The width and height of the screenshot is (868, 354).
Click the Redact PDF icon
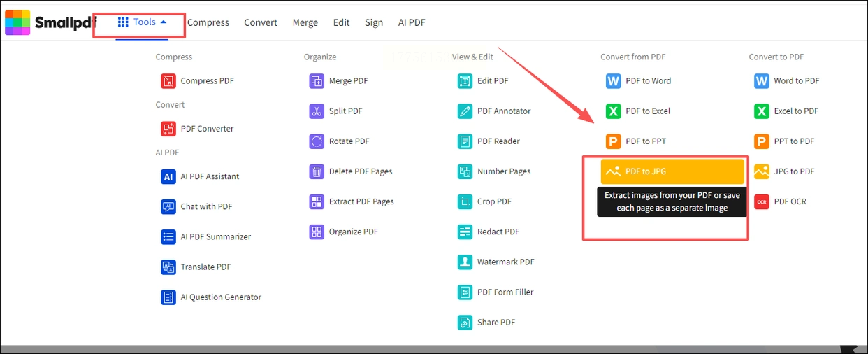click(465, 232)
